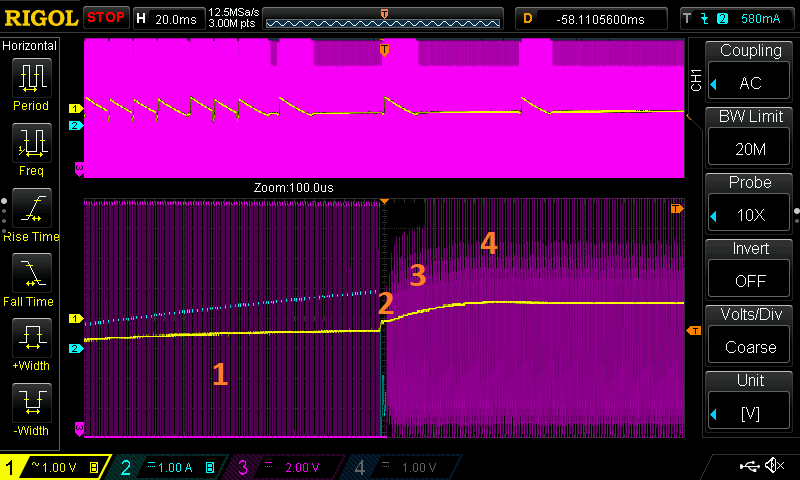
Task: Click the RIGOL logo
Action: pos(41,18)
